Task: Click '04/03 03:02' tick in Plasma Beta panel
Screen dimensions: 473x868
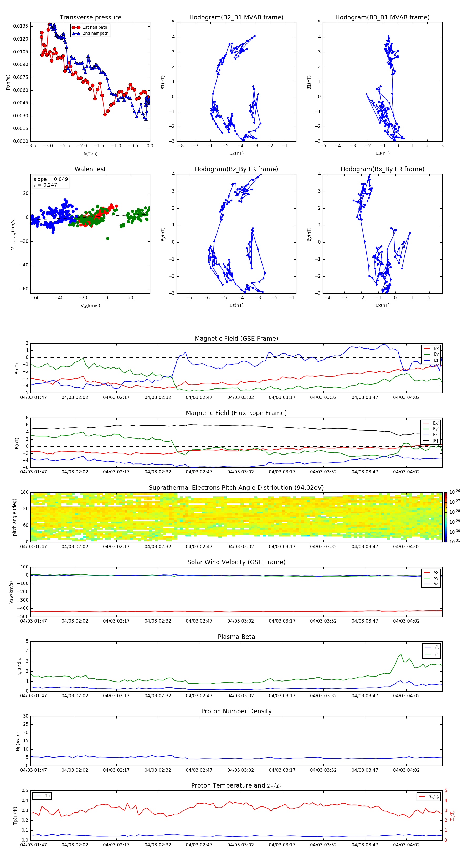Action: pos(240,695)
